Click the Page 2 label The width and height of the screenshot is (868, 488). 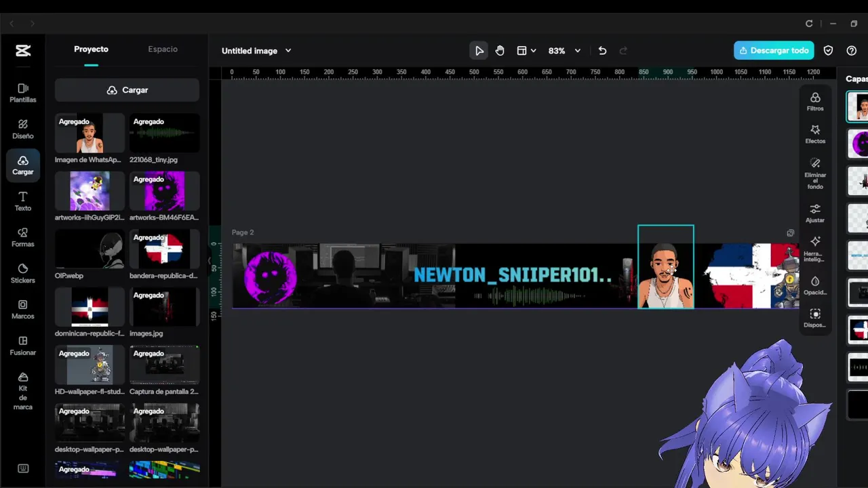pyautogui.click(x=243, y=232)
